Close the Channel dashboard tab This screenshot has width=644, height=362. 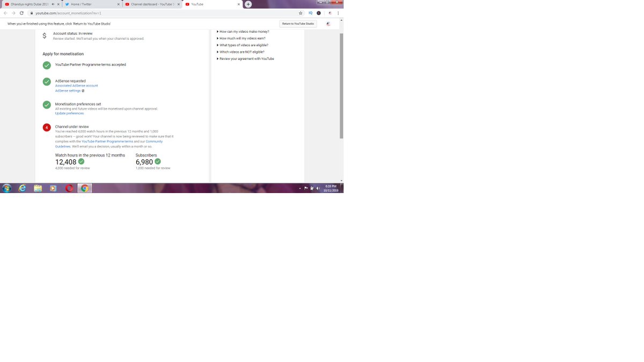coord(178,4)
